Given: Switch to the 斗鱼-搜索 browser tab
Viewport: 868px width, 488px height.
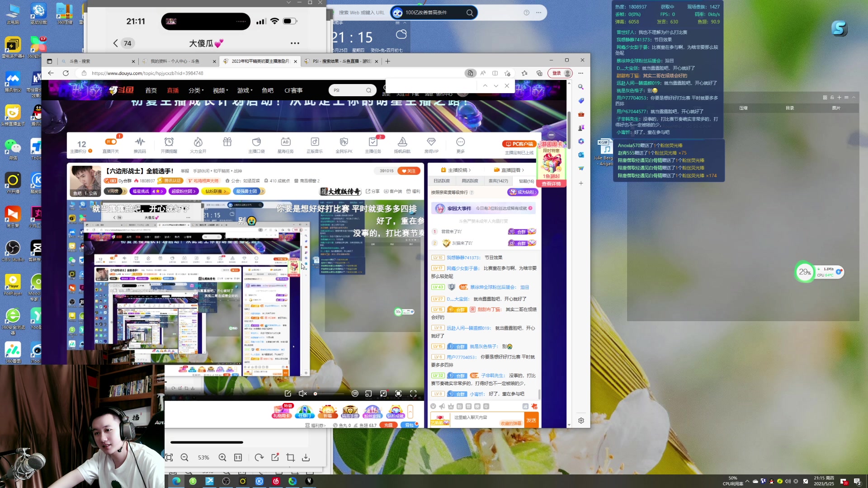Looking at the screenshot, I should [x=97, y=61].
